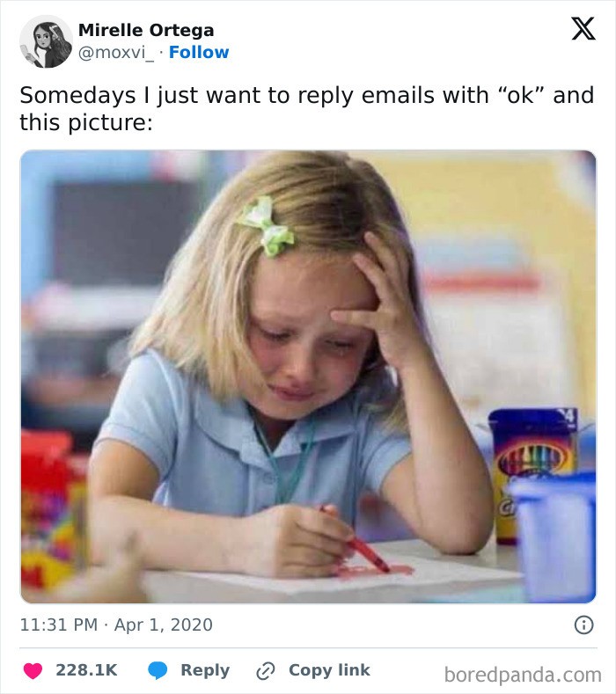Open Mirelle Ortega's profile avatar

[x=46, y=41]
